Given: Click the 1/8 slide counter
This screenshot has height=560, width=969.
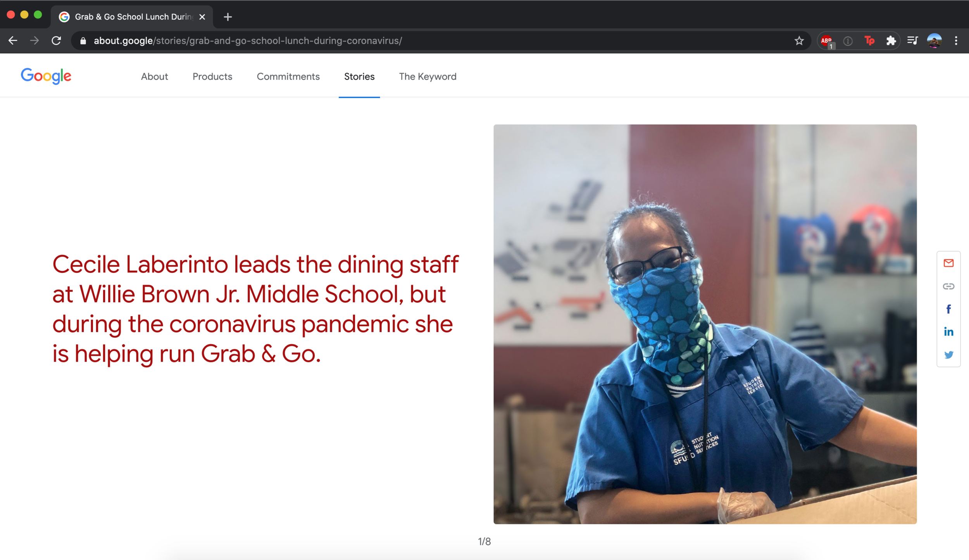Looking at the screenshot, I should (x=484, y=541).
